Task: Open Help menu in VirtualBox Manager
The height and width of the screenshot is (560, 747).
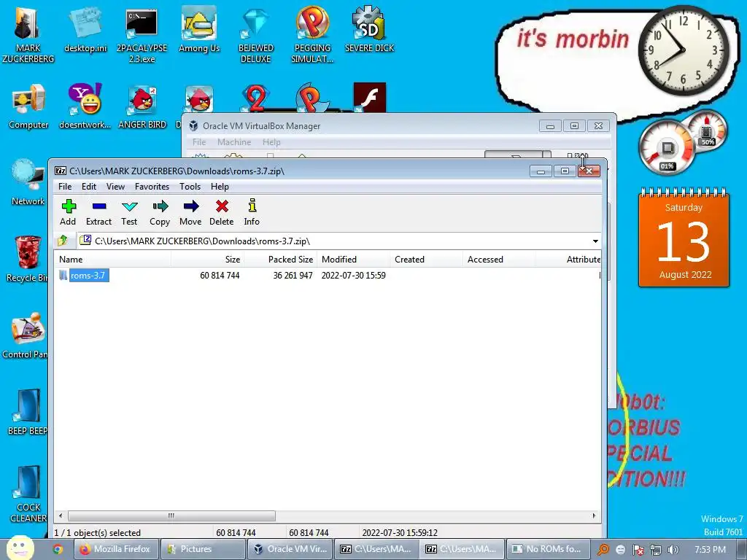Action: coord(271,142)
